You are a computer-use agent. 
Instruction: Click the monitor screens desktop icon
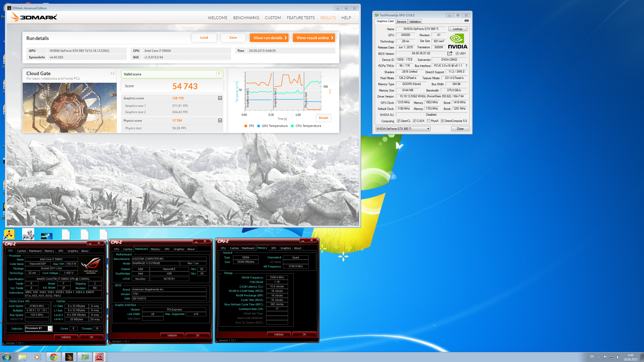pos(47,236)
